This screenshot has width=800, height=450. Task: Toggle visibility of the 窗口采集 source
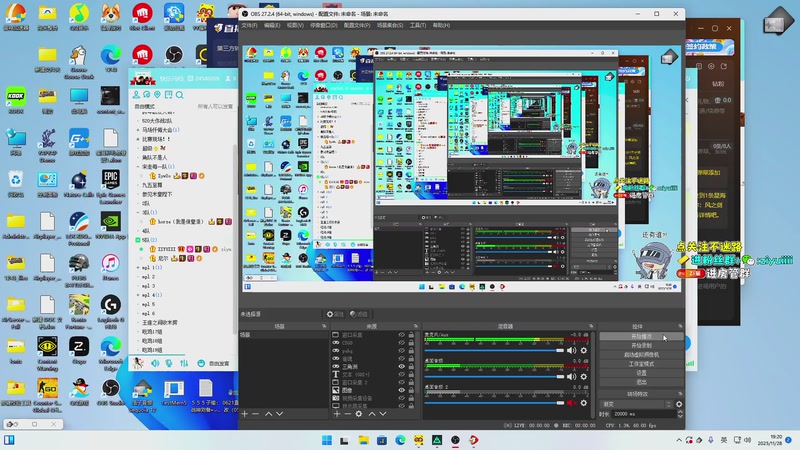[402, 335]
